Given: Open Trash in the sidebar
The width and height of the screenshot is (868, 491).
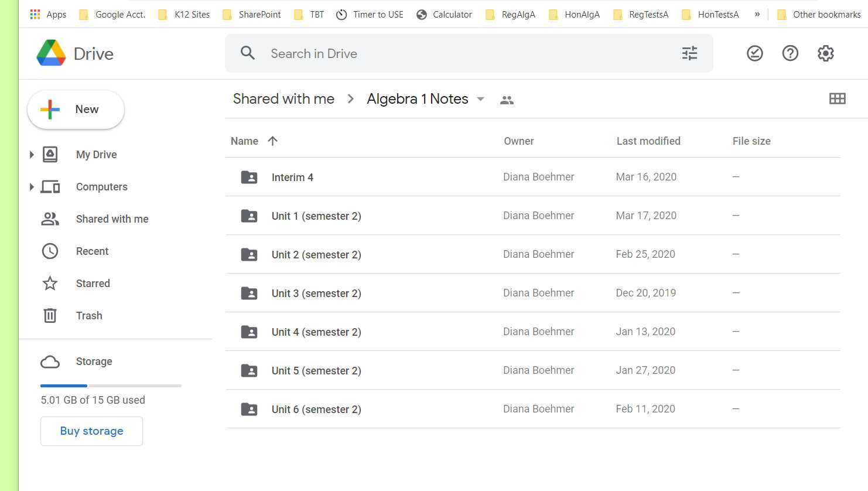Looking at the screenshot, I should (88, 316).
